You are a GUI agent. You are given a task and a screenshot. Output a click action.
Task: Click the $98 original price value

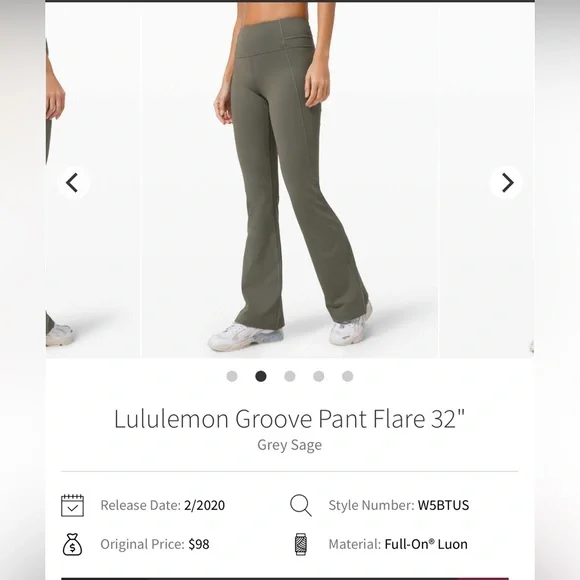(199, 544)
